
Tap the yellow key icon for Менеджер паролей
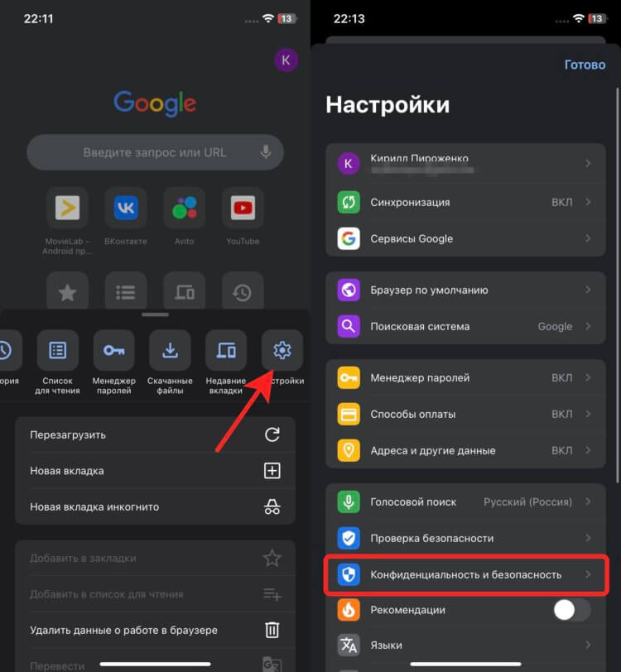349,377
